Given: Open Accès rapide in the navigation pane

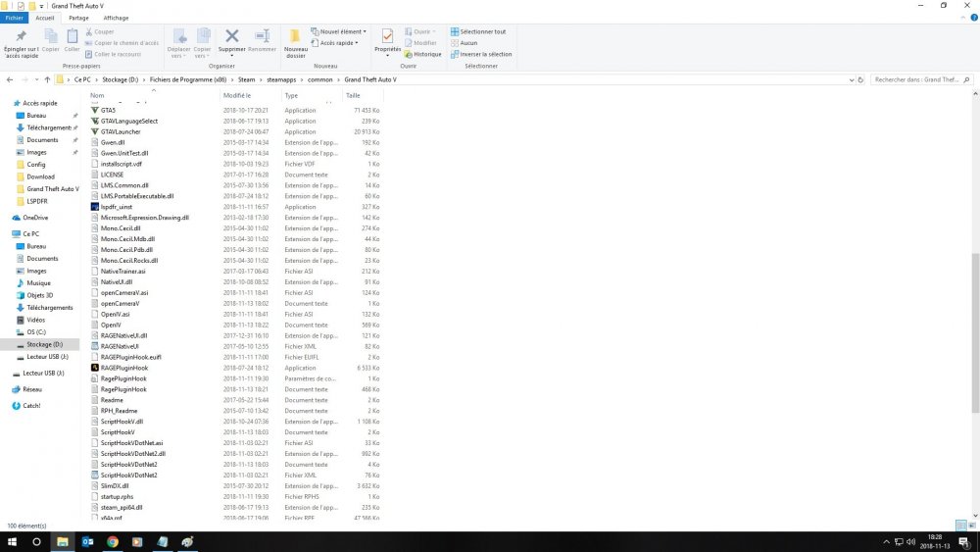Looking at the screenshot, I should pos(40,103).
